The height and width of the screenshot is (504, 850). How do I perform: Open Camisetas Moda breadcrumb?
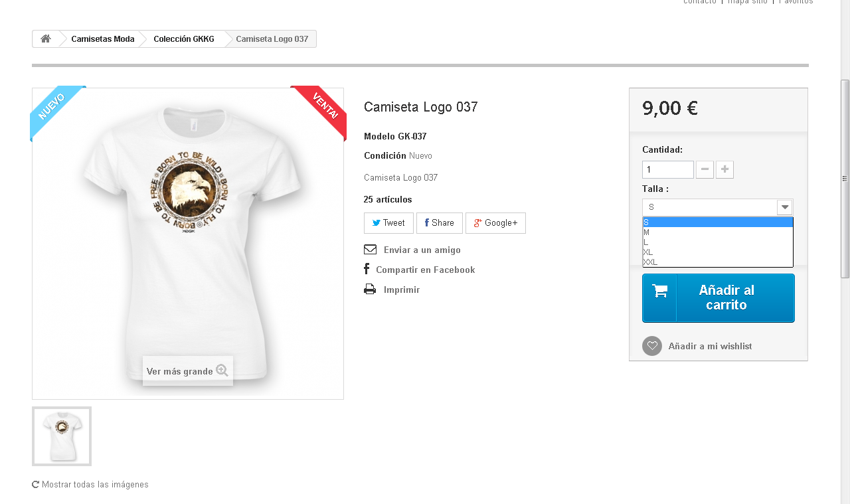103,39
